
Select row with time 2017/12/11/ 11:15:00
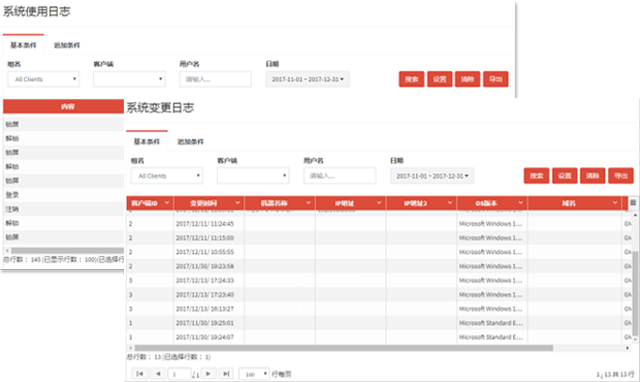click(380, 238)
